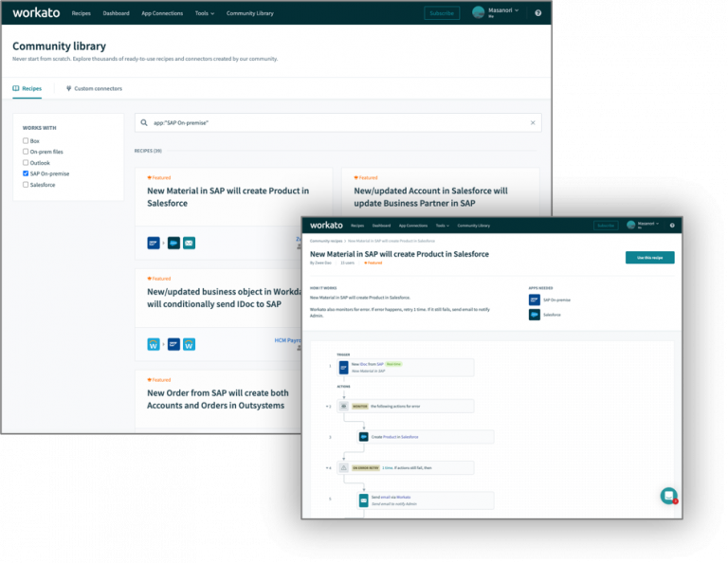Click Workato logo in front recipe window
The width and height of the screenshot is (728, 563).
326,226
